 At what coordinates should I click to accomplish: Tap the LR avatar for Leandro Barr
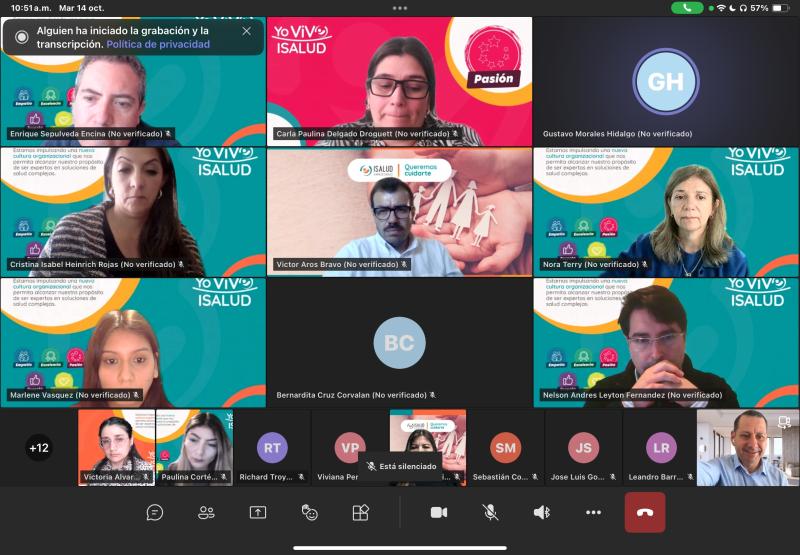661,448
